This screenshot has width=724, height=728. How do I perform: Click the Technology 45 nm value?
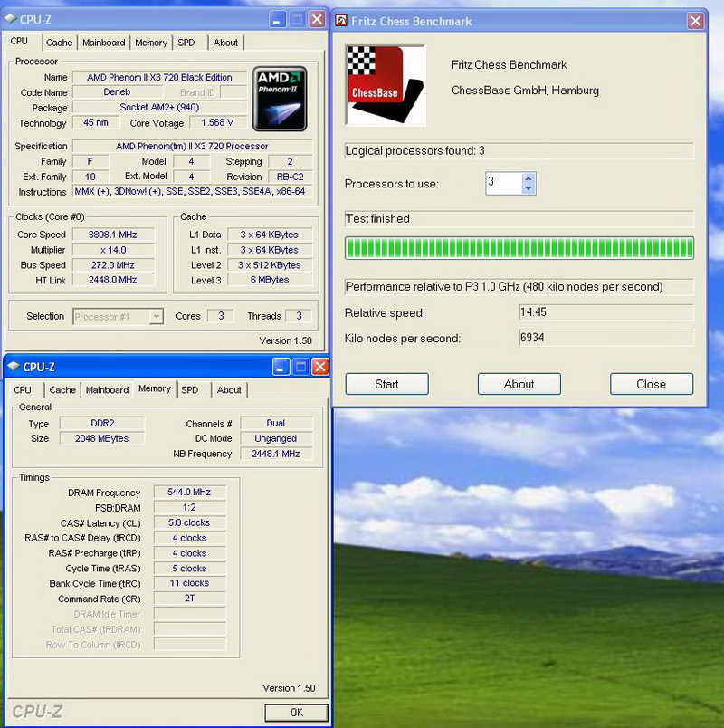(96, 122)
